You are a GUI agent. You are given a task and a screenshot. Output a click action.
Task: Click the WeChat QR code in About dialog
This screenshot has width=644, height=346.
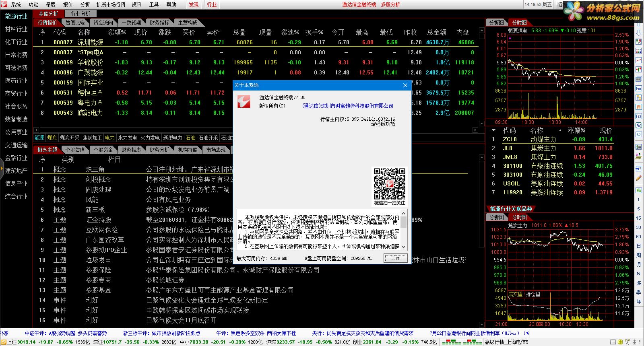pyautogui.click(x=389, y=184)
